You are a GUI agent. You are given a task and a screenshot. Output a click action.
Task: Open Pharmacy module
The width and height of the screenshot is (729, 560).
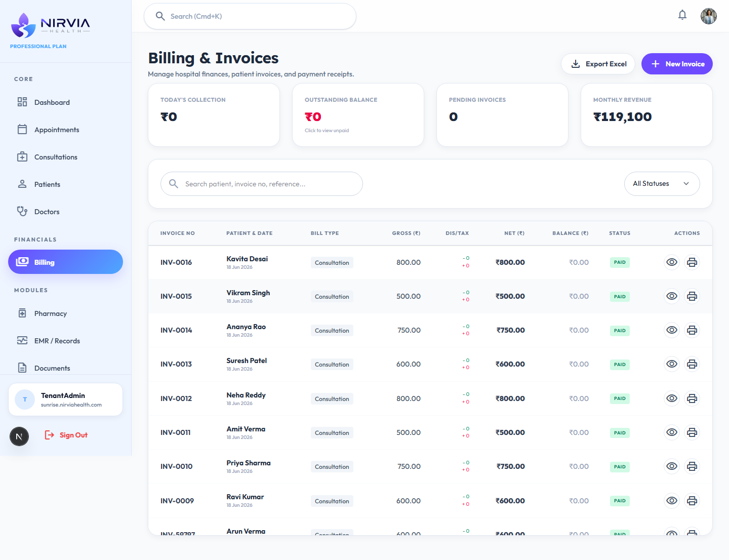click(x=65, y=313)
